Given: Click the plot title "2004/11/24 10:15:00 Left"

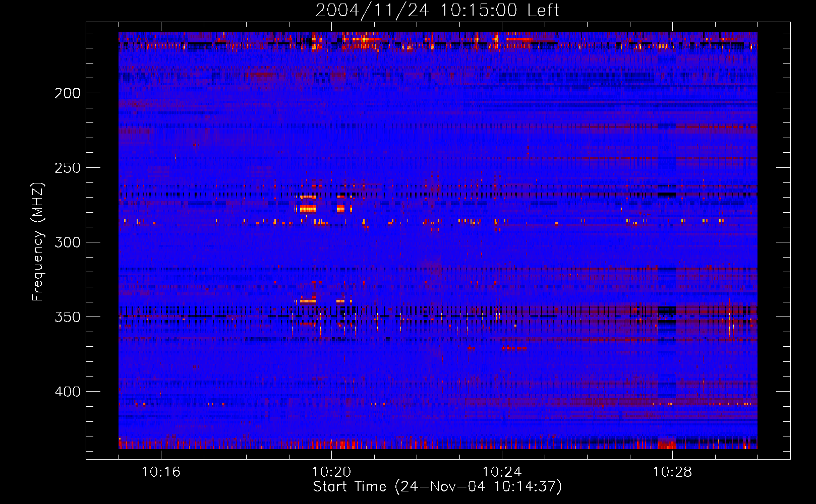Looking at the screenshot, I should 437,10.
